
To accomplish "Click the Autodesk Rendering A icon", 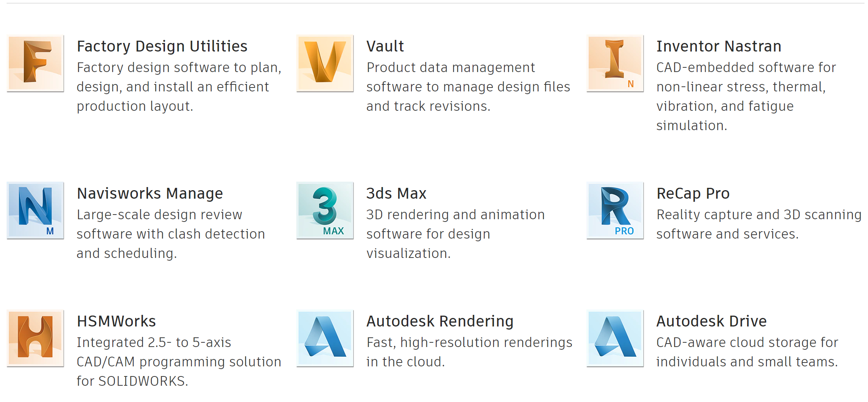I will click(325, 338).
